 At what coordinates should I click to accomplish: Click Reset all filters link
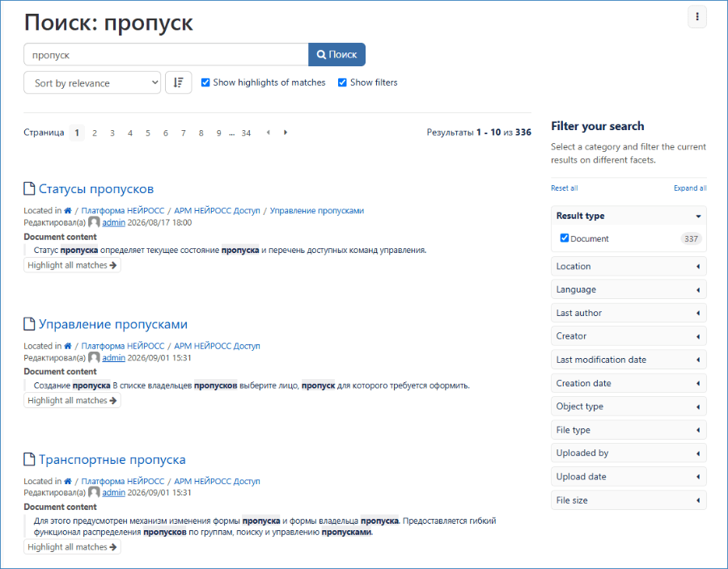pyautogui.click(x=564, y=188)
